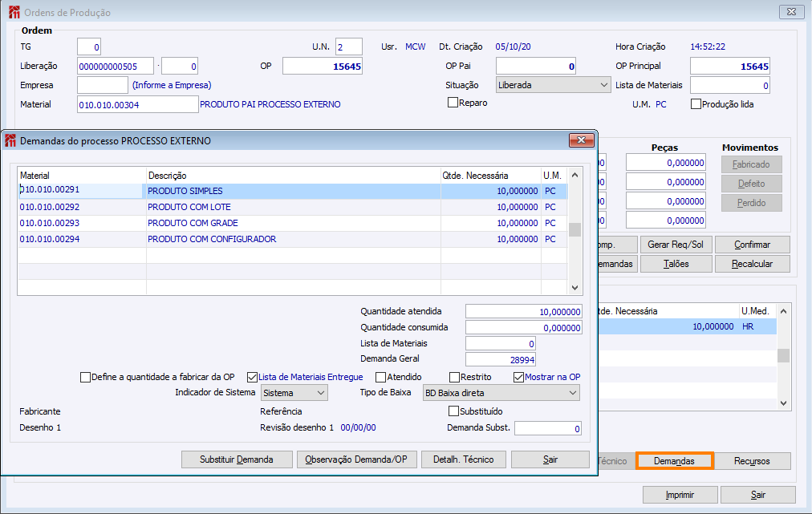Toggle the Mostrar na OP checkbox
The height and width of the screenshot is (514, 812).
coord(518,377)
